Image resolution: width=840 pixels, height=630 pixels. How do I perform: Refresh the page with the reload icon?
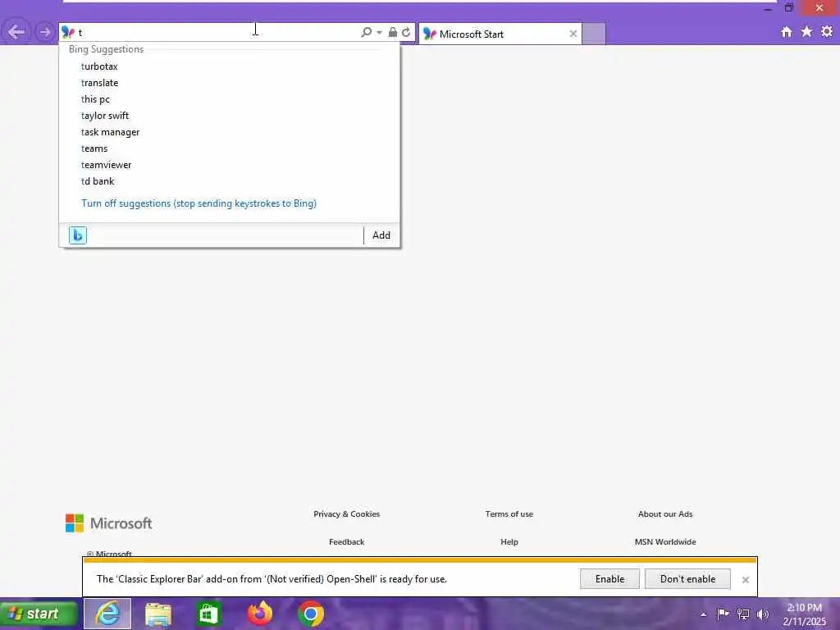click(x=406, y=32)
